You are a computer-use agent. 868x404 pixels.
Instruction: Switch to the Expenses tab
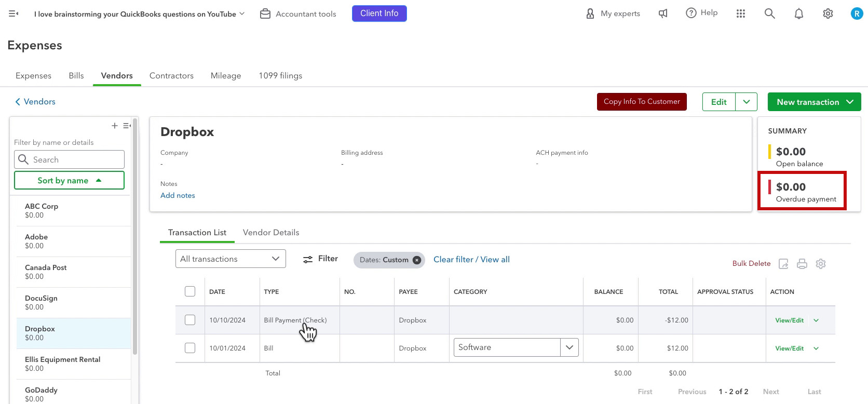33,76
